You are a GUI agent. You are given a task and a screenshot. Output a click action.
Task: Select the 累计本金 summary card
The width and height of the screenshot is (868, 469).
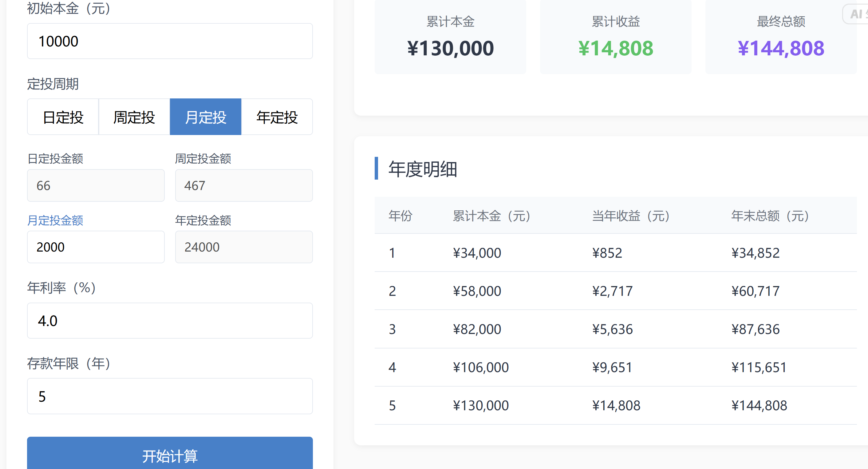450,37
